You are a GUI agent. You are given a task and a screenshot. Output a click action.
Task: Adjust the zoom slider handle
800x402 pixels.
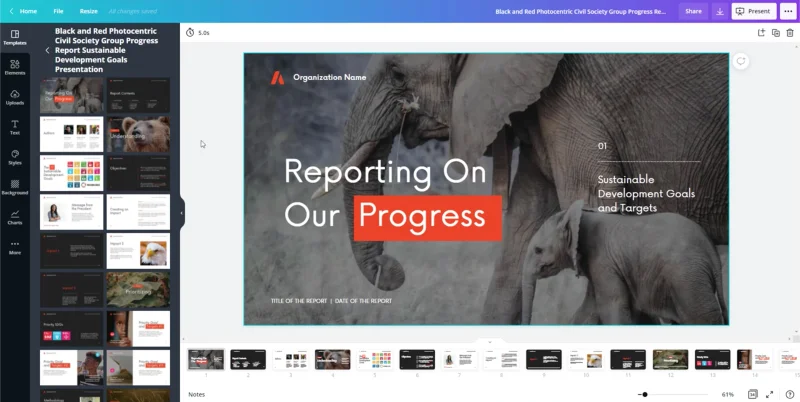tap(645, 394)
